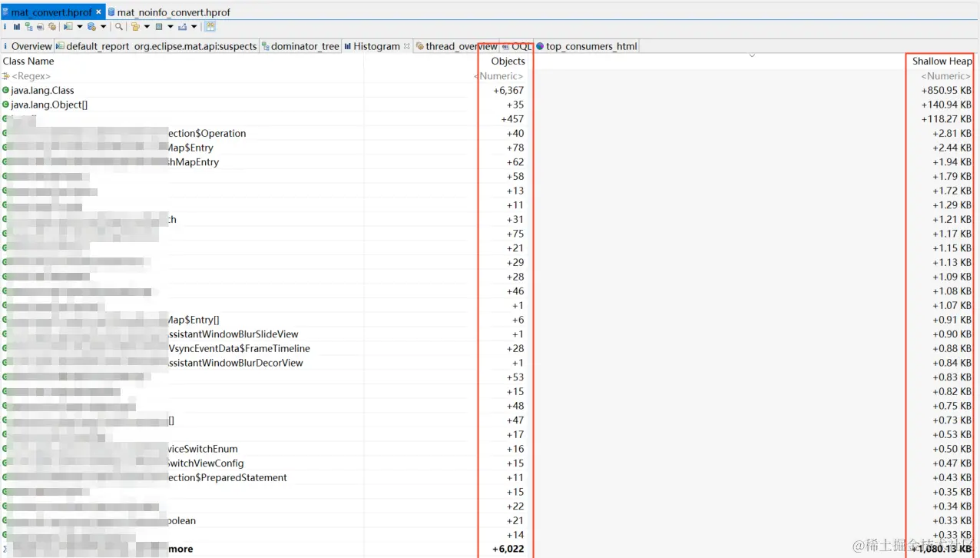Click the java.lang.Class row icon
The height and width of the screenshot is (558, 980).
6,91
